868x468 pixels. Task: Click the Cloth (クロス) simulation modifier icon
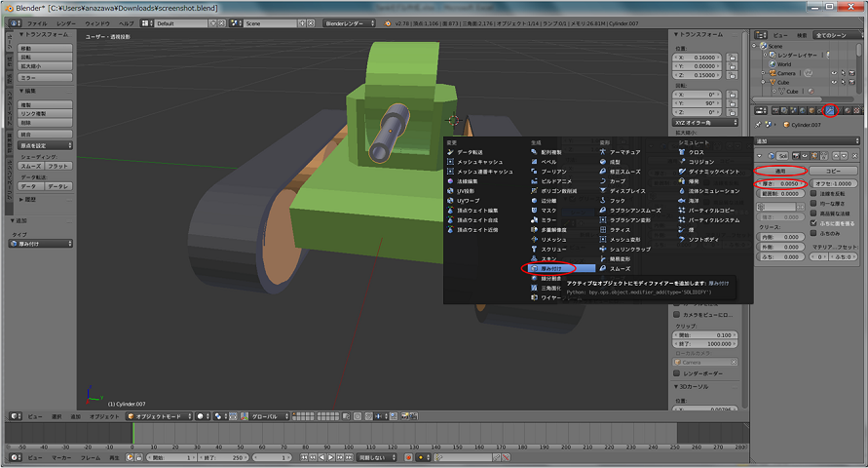pyautogui.click(x=681, y=152)
